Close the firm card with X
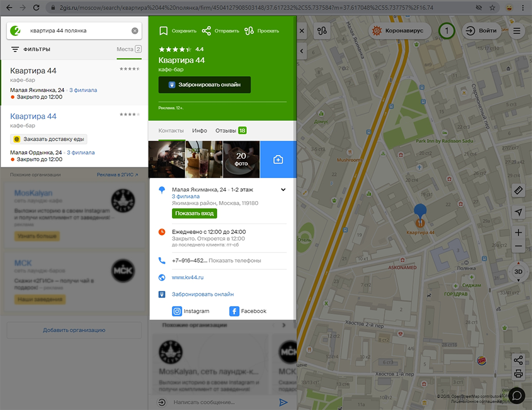Viewport: 532px width, 410px height. point(302,31)
